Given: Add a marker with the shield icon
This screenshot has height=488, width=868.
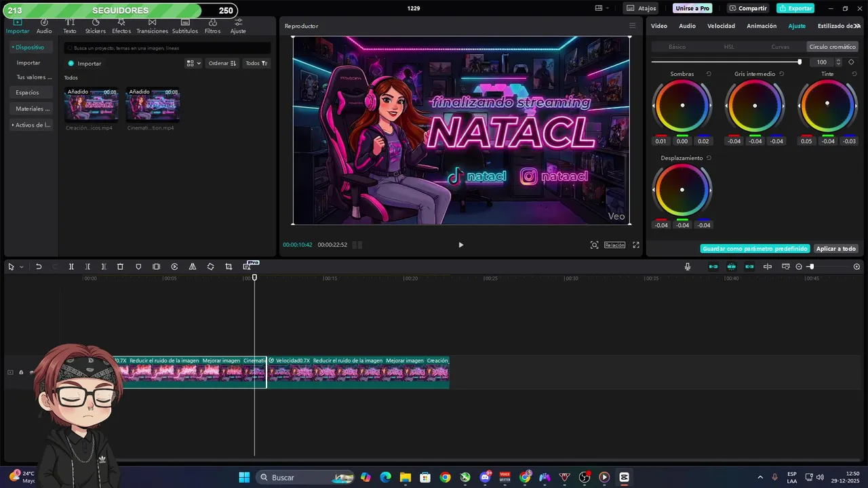Looking at the screenshot, I should [x=138, y=267].
